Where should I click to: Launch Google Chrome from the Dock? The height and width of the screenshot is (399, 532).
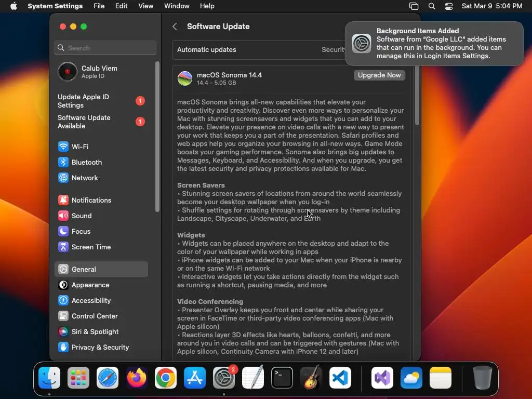point(166,378)
